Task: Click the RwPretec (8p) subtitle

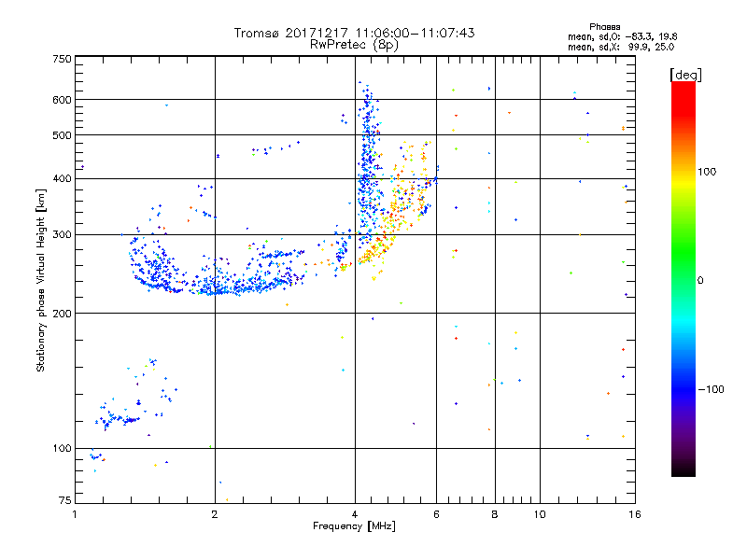Action: pos(354,44)
